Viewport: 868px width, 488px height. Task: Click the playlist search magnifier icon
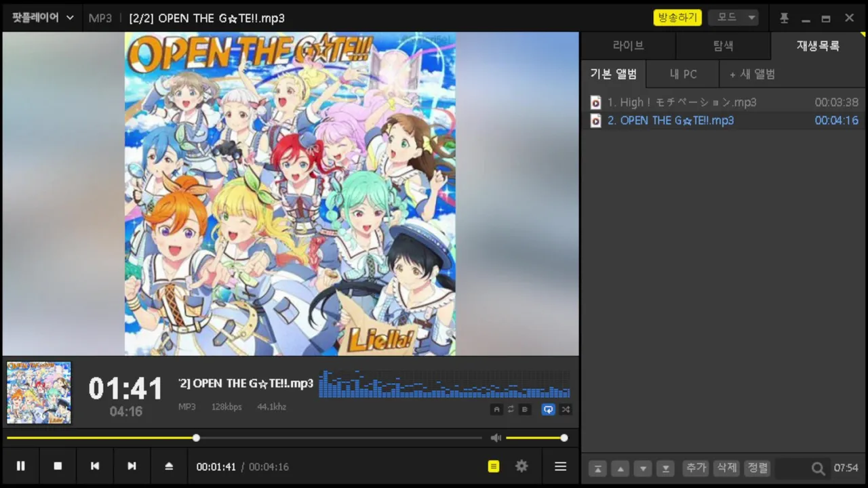pyautogui.click(x=818, y=468)
